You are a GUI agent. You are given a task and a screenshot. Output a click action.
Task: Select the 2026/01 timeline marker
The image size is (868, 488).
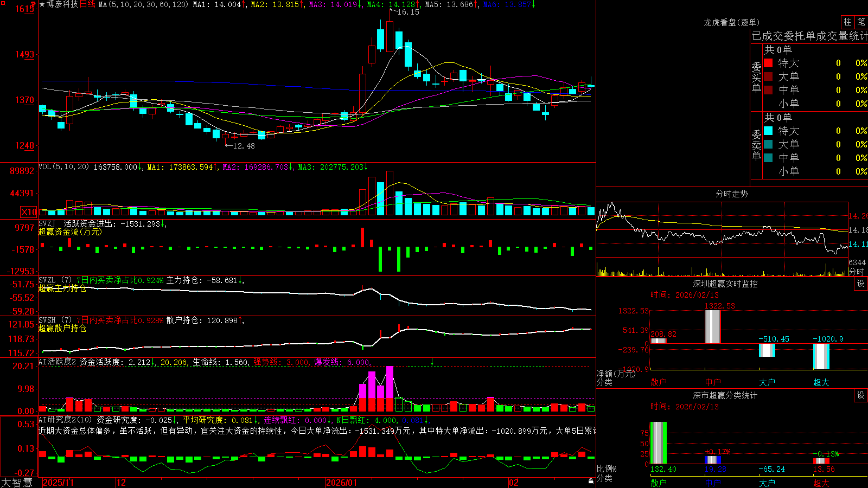pyautogui.click(x=342, y=483)
